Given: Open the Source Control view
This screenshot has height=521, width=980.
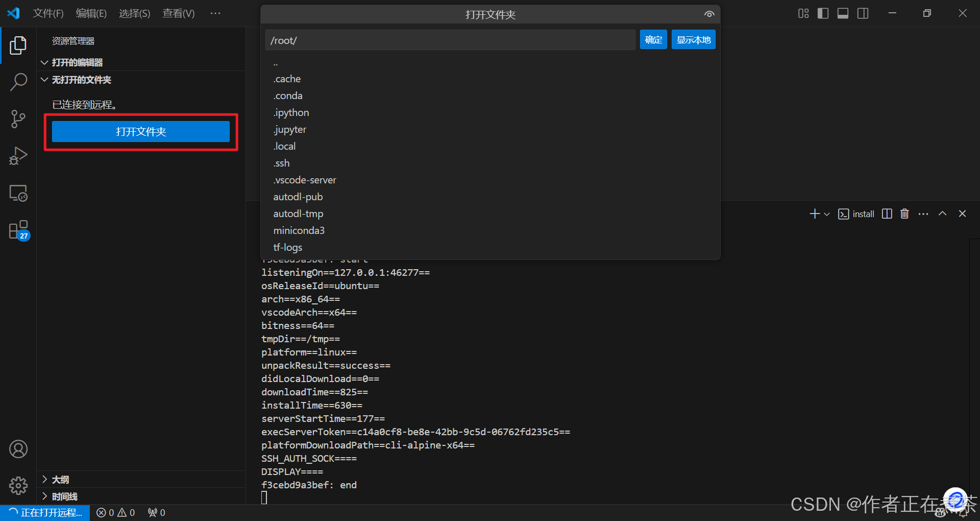Looking at the screenshot, I should coord(18,119).
